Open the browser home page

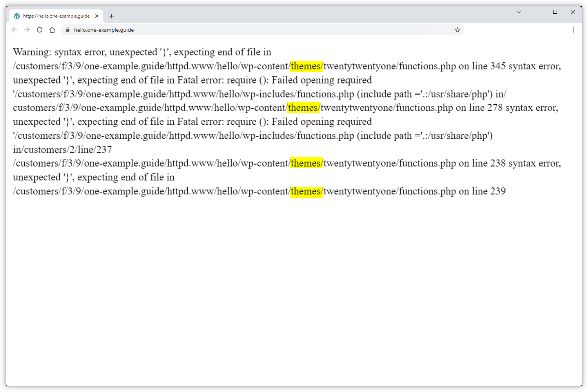tap(52, 30)
